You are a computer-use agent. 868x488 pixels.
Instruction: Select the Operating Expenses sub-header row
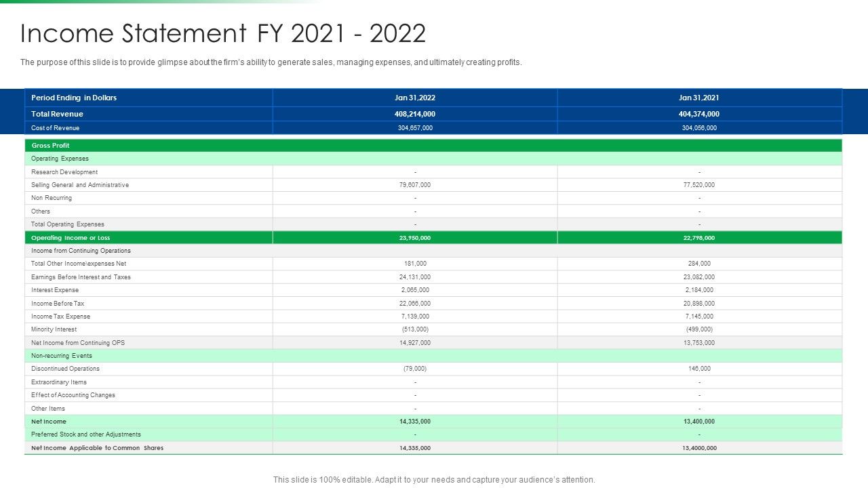point(433,159)
